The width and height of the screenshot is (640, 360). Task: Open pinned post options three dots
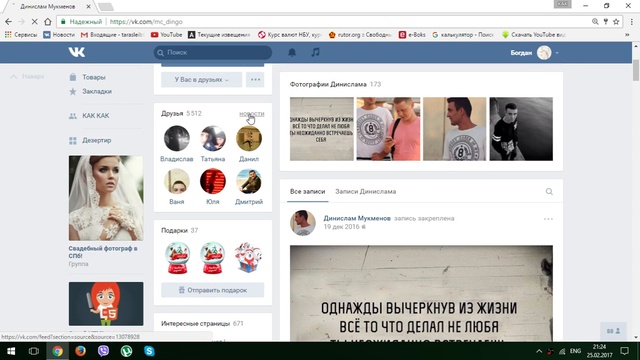pos(548,219)
